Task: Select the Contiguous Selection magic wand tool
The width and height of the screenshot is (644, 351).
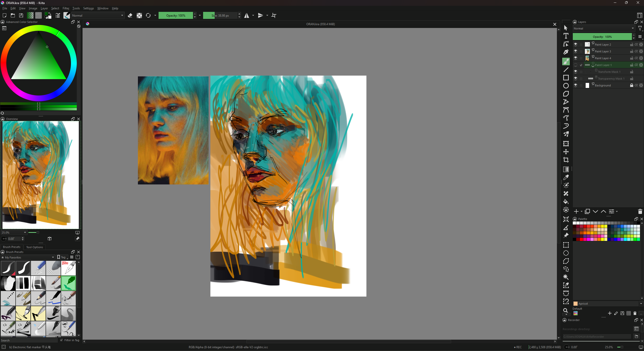Action: click(x=566, y=277)
